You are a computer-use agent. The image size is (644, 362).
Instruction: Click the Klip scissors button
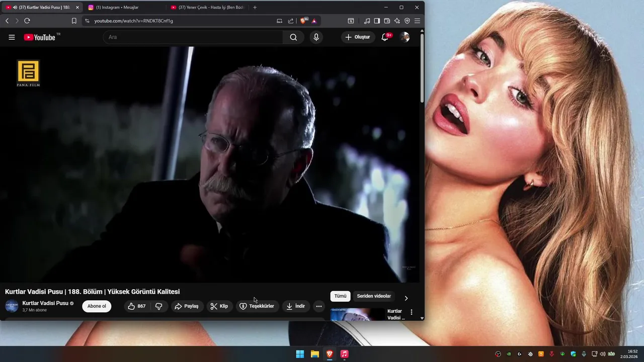click(219, 306)
